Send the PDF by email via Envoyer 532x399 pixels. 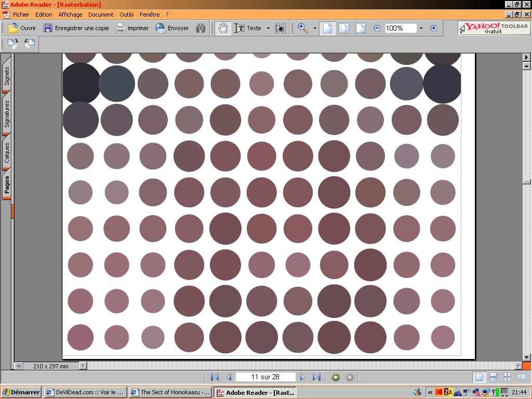tap(172, 28)
